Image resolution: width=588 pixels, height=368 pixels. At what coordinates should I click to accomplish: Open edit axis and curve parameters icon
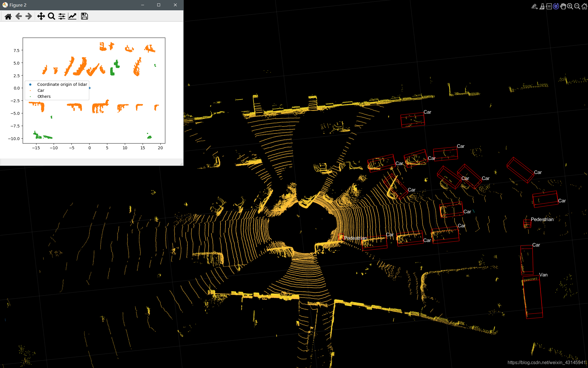pos(72,16)
